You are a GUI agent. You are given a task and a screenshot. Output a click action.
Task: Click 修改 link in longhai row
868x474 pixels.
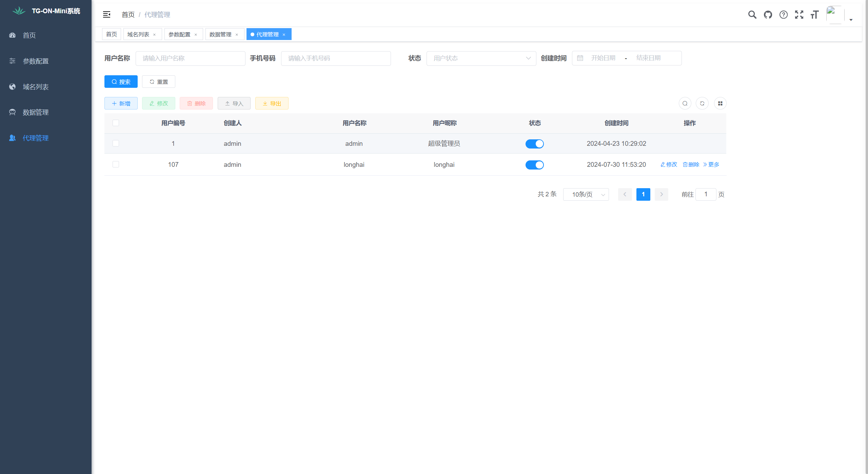(x=669, y=164)
